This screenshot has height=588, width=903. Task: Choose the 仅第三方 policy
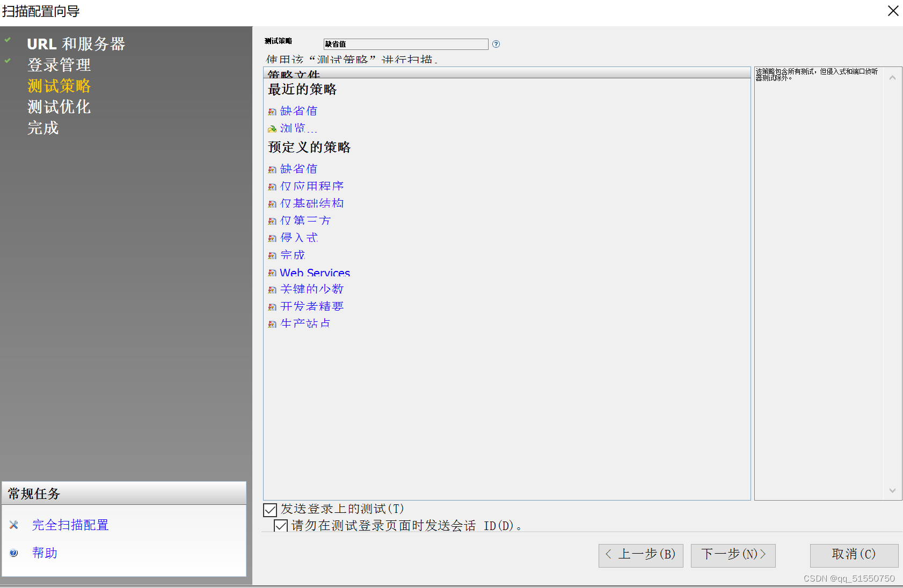pyautogui.click(x=305, y=220)
